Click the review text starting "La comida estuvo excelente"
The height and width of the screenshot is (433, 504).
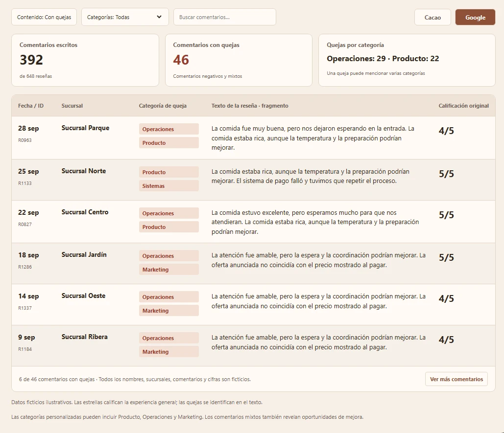315,222
